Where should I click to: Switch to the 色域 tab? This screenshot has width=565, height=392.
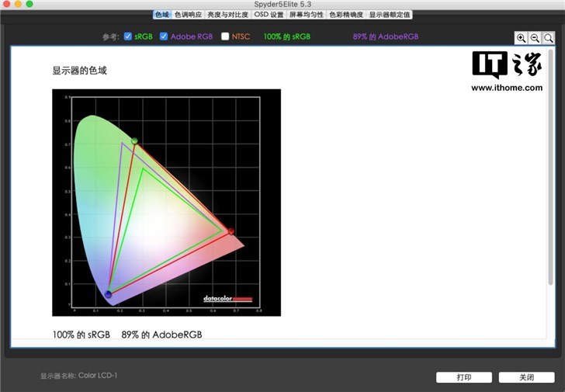tap(162, 15)
